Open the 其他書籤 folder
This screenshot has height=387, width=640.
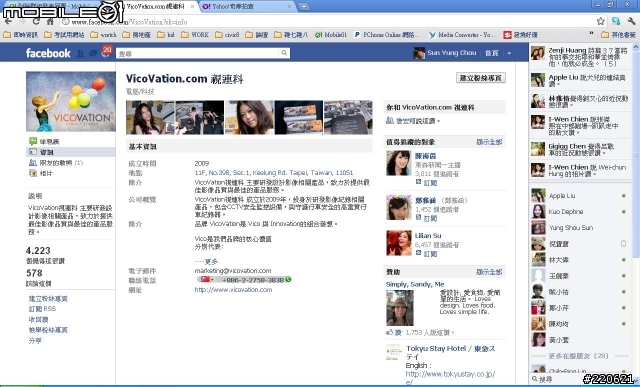(x=618, y=35)
